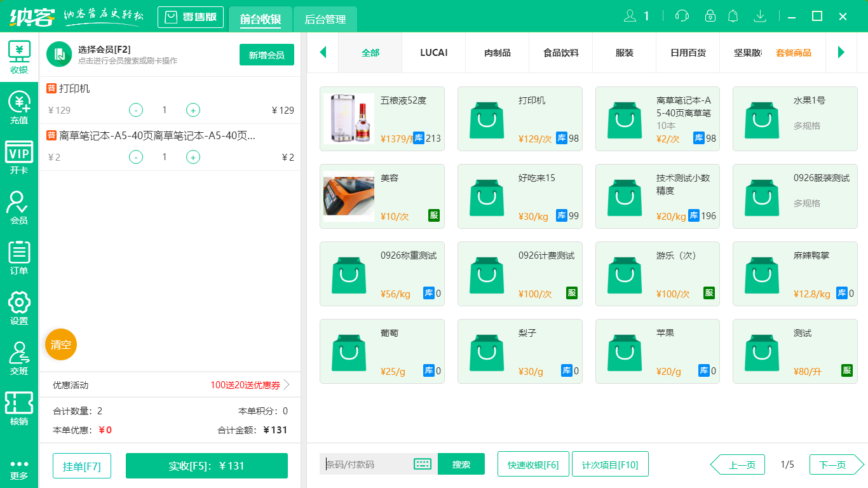Click the on-screen keyboard icon beside barcode field
Image resolution: width=868 pixels, height=488 pixels.
423,464
